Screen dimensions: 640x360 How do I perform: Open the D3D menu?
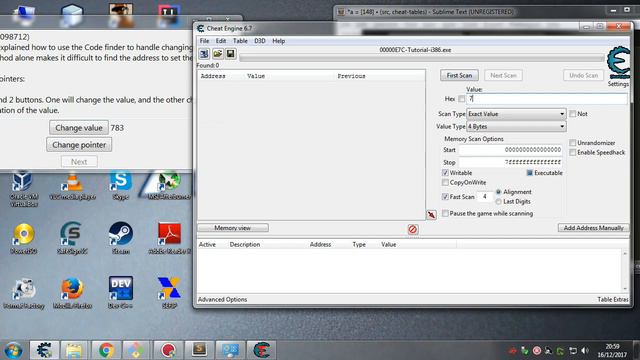(260, 41)
